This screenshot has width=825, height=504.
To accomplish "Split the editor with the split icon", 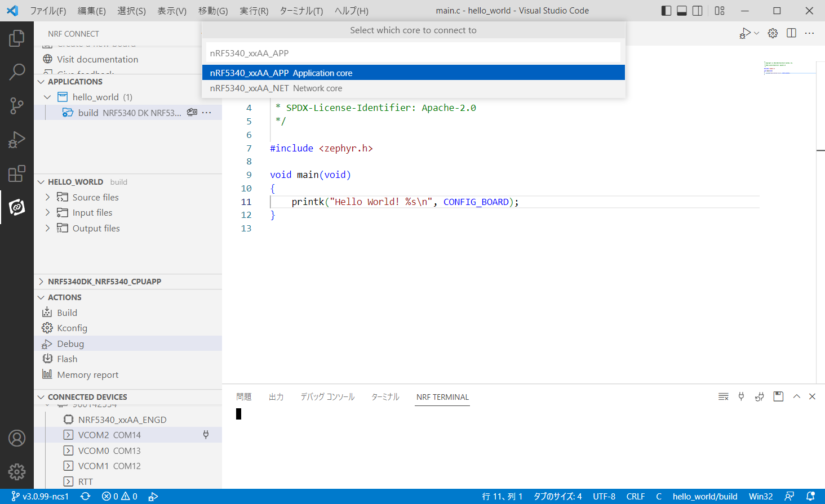I will coord(791,33).
